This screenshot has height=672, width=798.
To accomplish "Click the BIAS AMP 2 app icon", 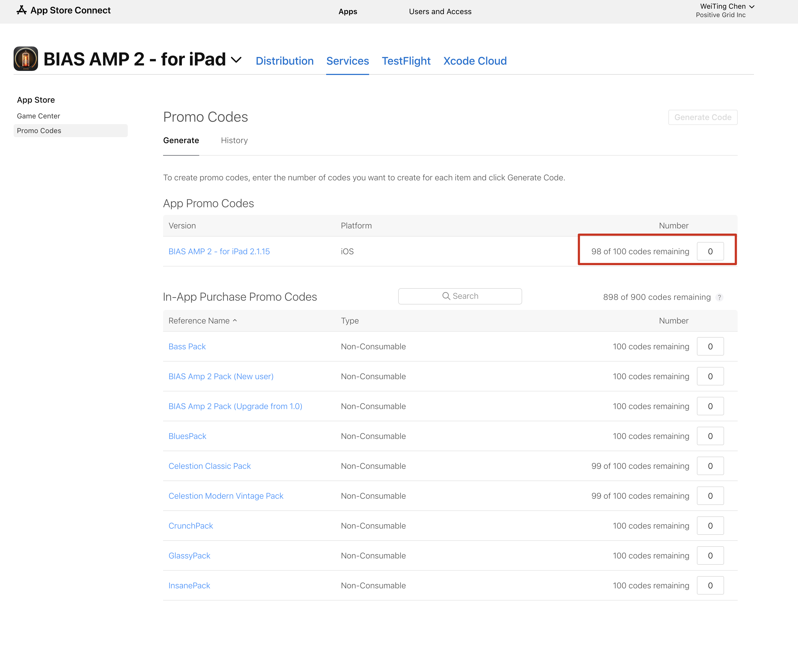I will click(x=26, y=59).
